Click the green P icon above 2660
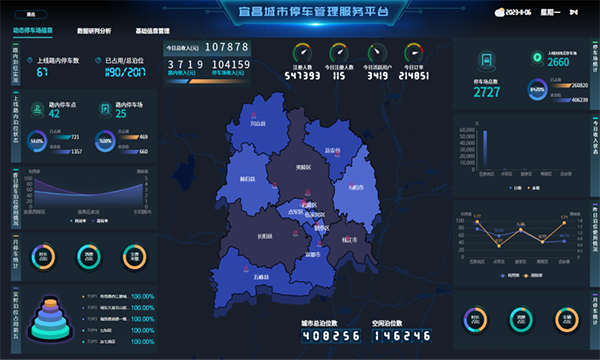This screenshot has height=360, width=600. (537, 58)
